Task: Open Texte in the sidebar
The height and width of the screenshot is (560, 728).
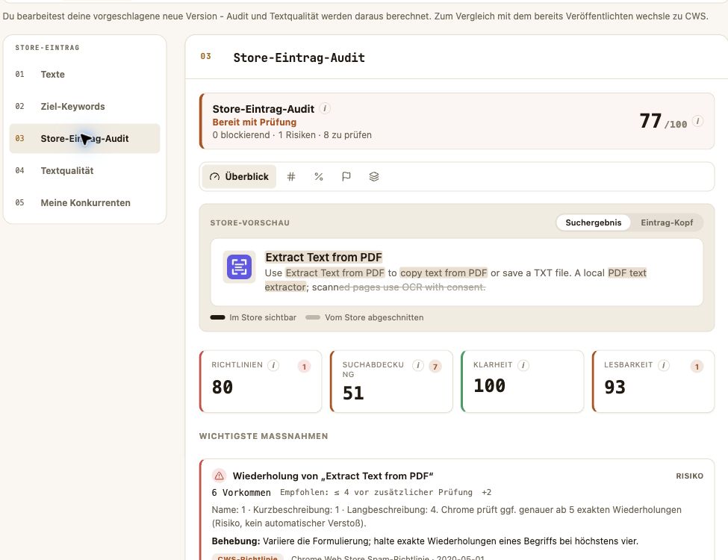Action: (x=84, y=75)
